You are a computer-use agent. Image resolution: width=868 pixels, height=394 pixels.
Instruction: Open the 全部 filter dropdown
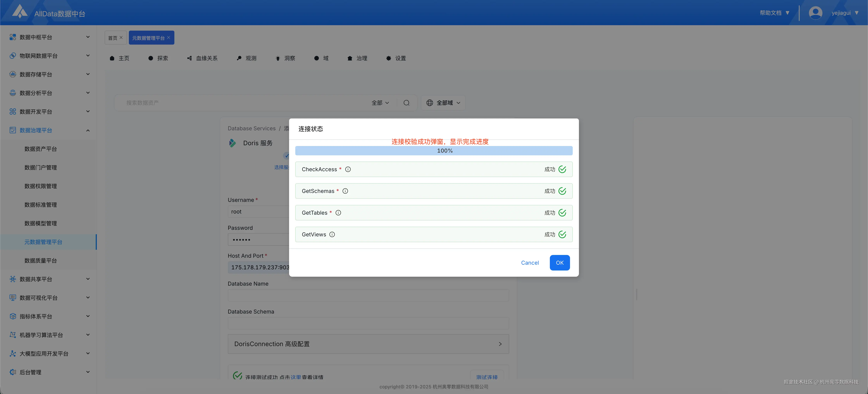380,103
